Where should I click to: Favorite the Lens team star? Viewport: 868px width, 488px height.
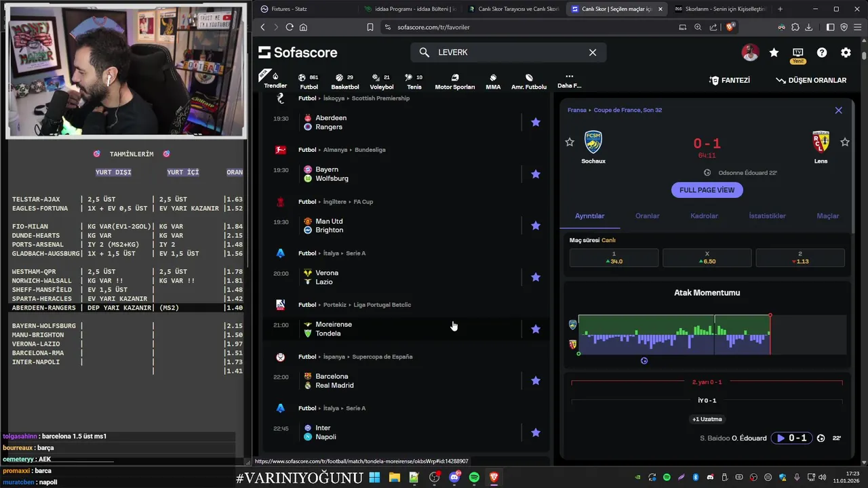(845, 142)
